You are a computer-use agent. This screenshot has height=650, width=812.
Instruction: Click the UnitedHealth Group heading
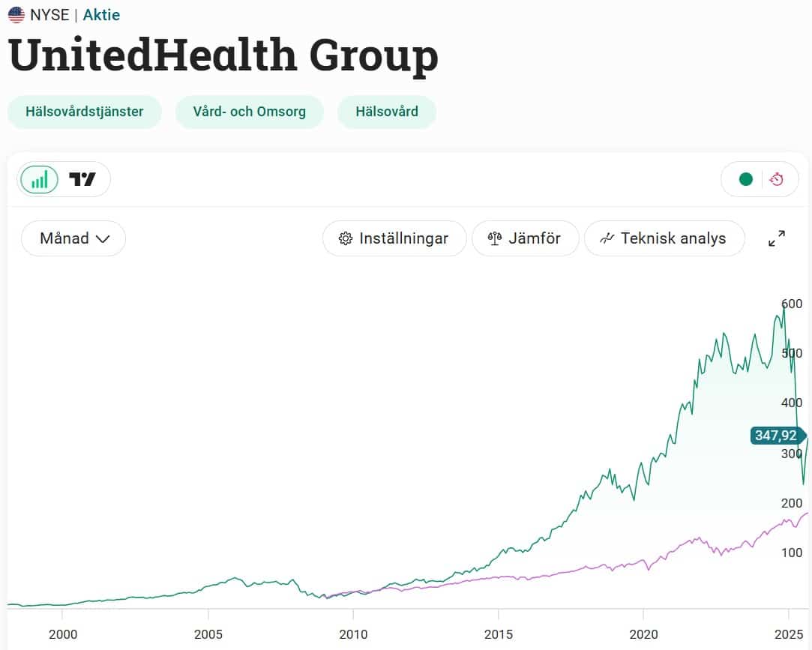point(223,57)
